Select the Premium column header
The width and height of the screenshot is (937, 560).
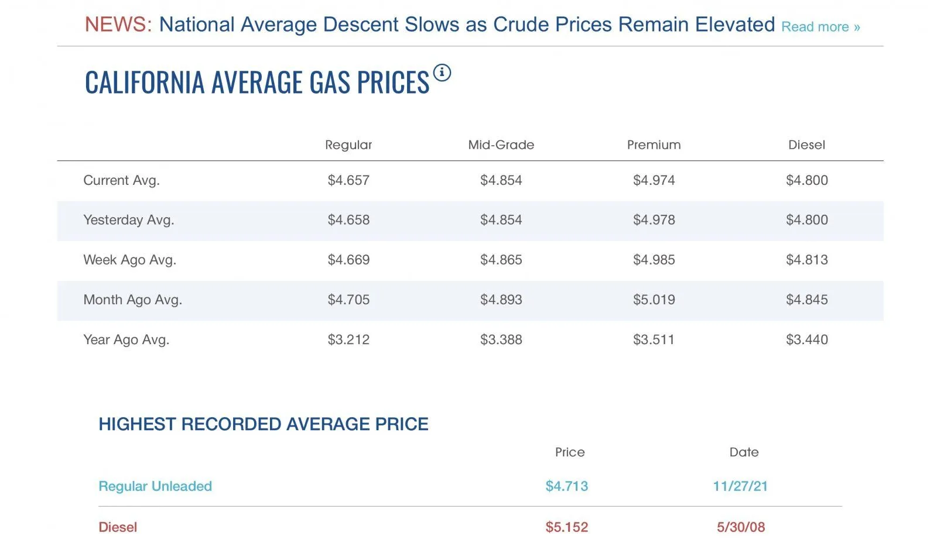click(654, 145)
